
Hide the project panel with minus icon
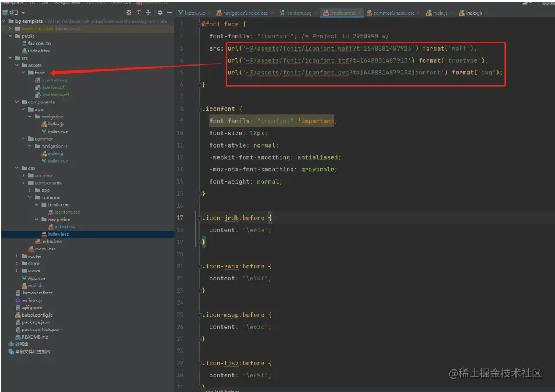tap(170, 13)
